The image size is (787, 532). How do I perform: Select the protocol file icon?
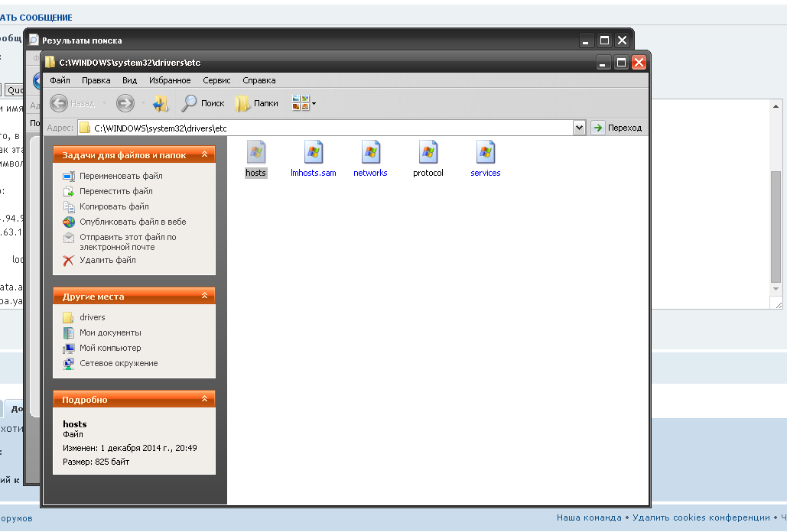428,153
